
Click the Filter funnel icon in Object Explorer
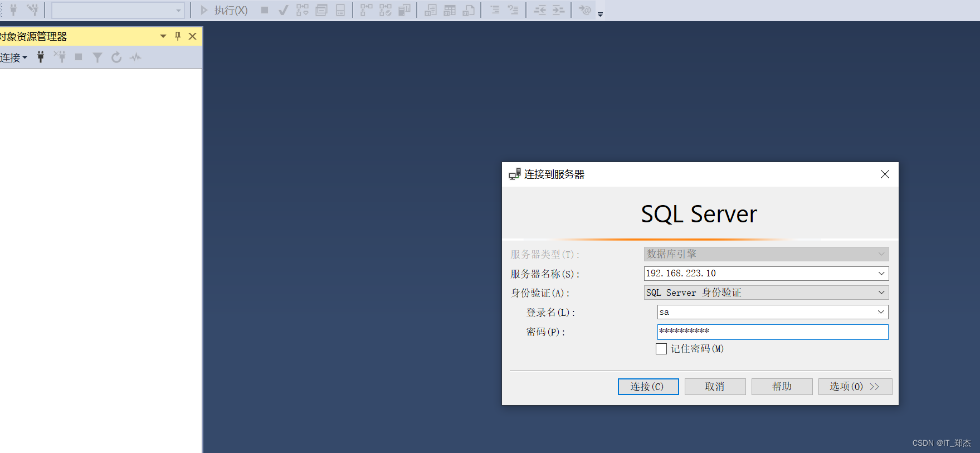tap(97, 57)
